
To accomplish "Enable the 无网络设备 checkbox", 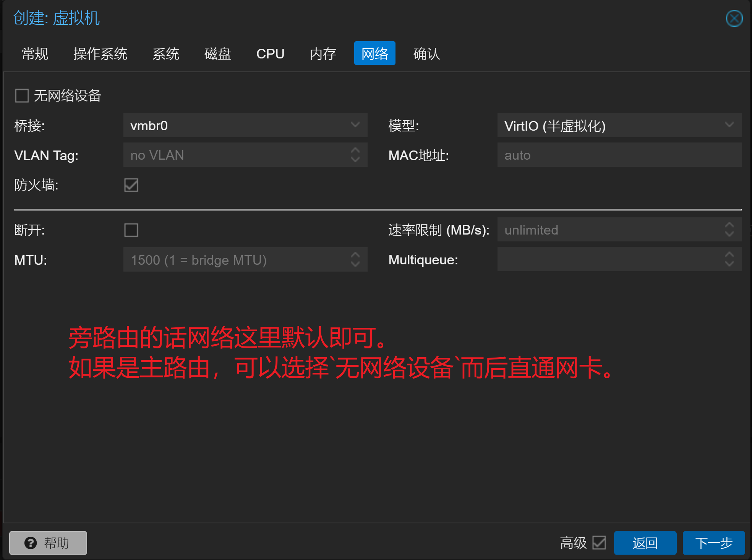I will (x=22, y=95).
